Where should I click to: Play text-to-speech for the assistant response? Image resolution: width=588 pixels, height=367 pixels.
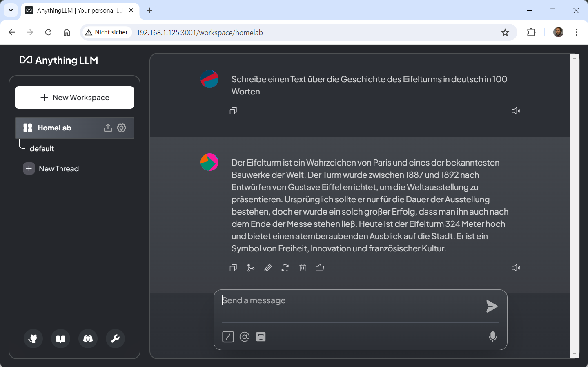point(516,268)
